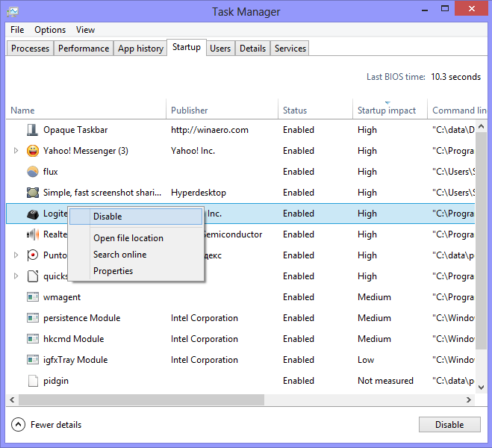The image size is (492, 448).
Task: Click Not measured impact for pidgin
Action: pos(385,381)
